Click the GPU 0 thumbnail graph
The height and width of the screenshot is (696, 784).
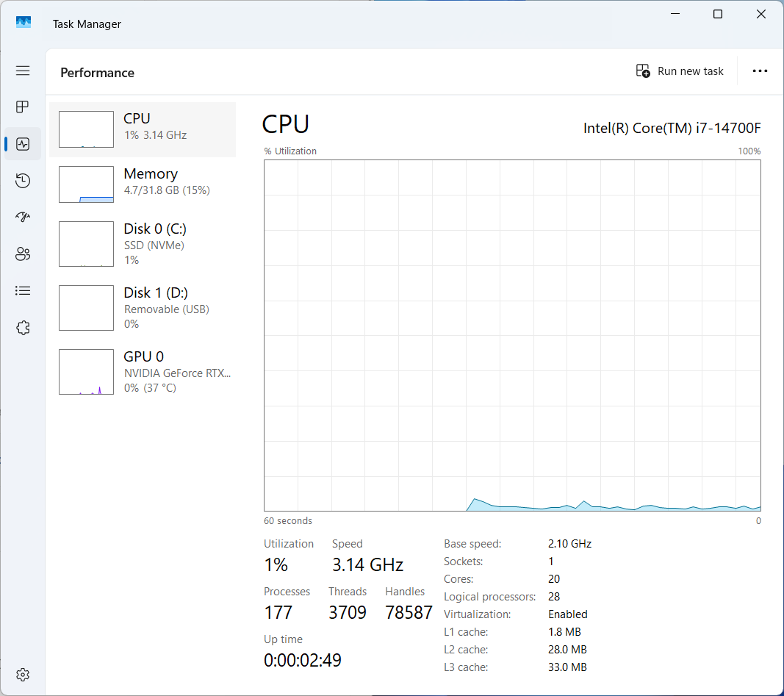[86, 372]
